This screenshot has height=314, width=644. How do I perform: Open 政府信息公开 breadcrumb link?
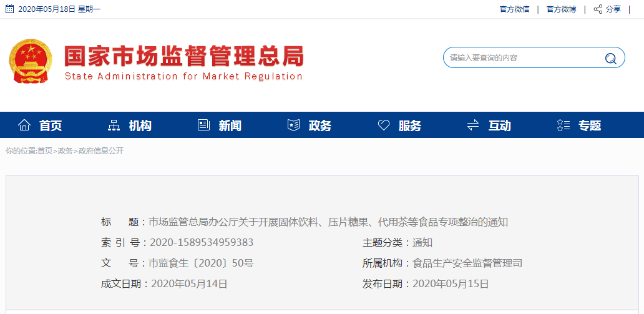pos(100,151)
